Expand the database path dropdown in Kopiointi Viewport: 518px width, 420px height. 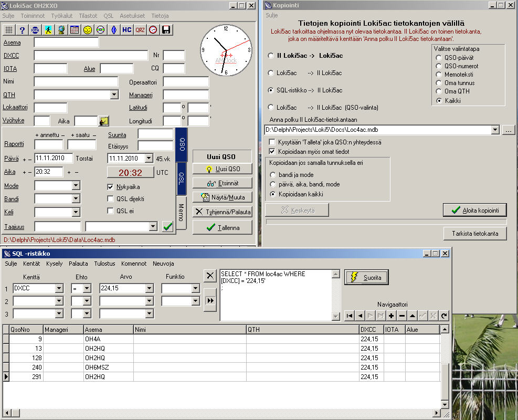click(x=495, y=130)
